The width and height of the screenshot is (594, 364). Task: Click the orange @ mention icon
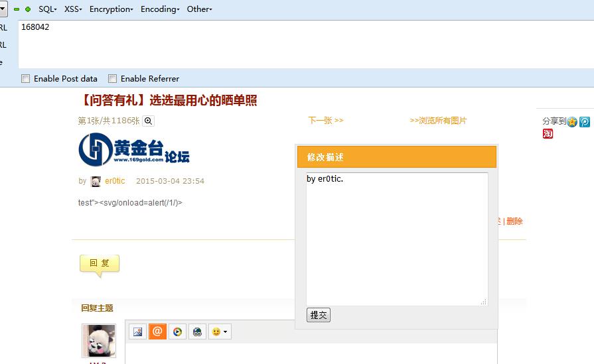[157, 332]
